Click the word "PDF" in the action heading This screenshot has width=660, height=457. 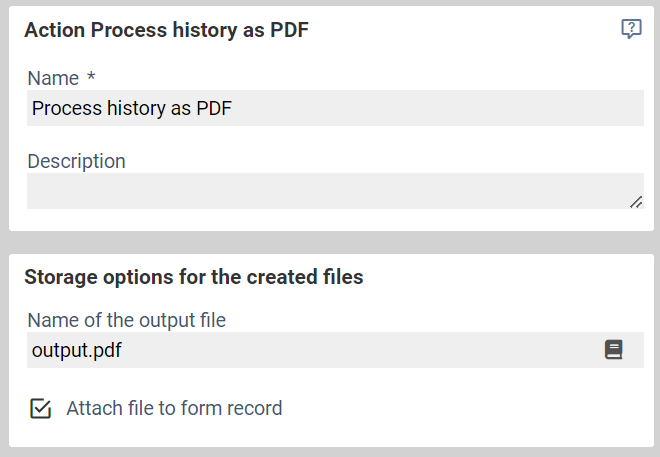point(289,30)
